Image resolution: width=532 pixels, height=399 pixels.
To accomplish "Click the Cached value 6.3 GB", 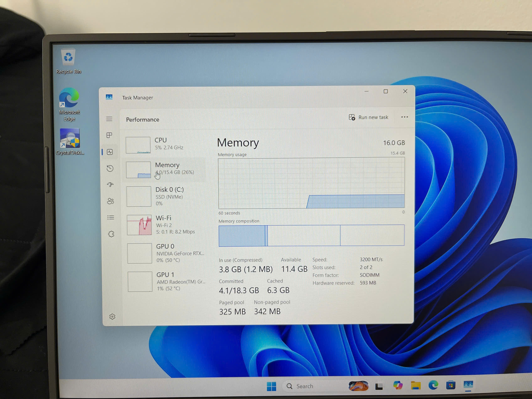I will (x=278, y=290).
